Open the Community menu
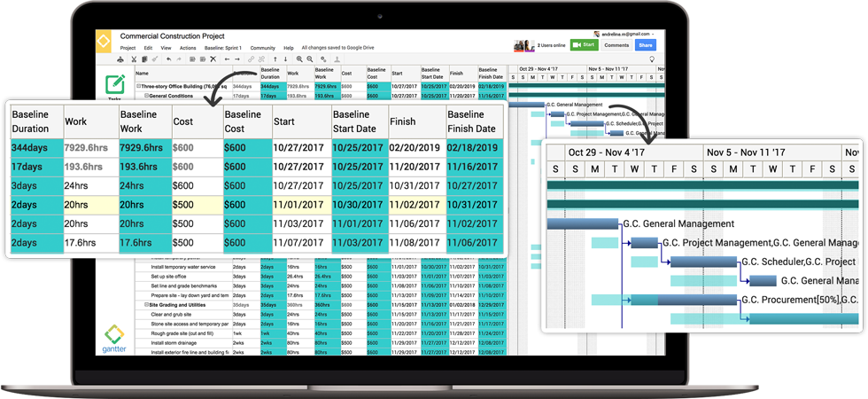868x399 pixels. tap(262, 48)
